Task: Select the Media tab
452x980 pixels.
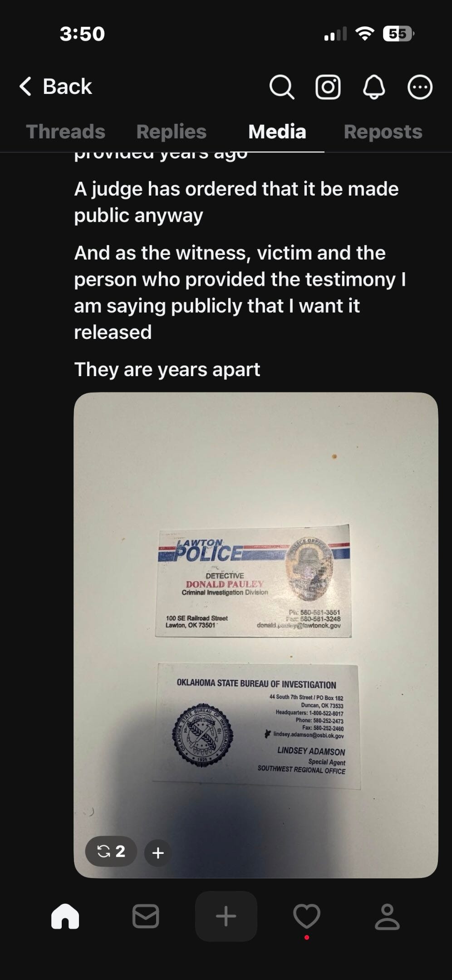Action: point(277,132)
